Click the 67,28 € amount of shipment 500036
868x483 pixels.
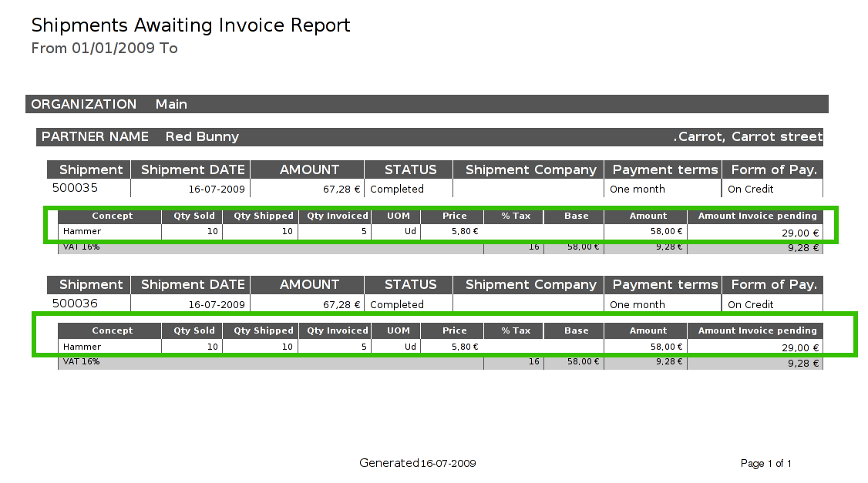(341, 304)
